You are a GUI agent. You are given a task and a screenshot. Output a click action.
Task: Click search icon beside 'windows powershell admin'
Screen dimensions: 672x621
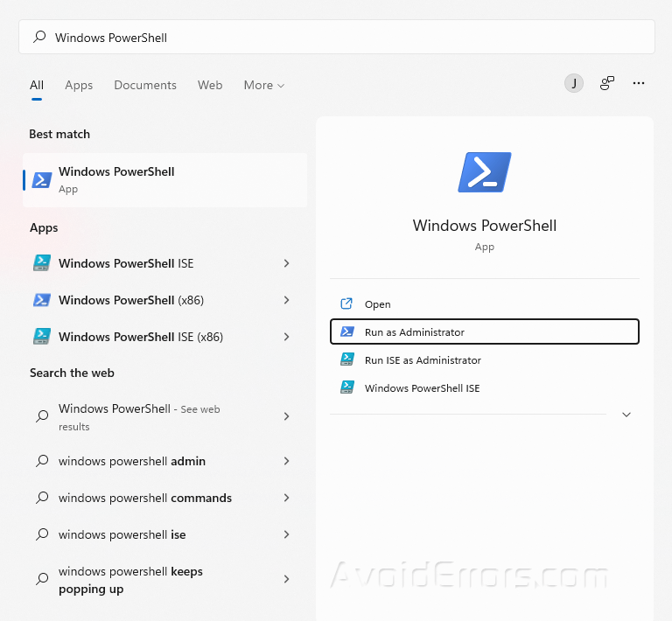42,461
